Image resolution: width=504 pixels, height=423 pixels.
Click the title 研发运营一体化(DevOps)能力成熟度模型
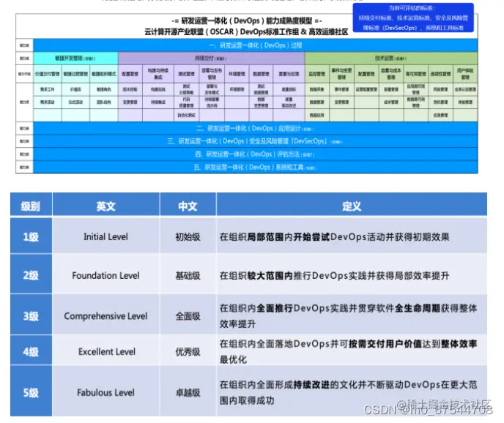(x=247, y=21)
